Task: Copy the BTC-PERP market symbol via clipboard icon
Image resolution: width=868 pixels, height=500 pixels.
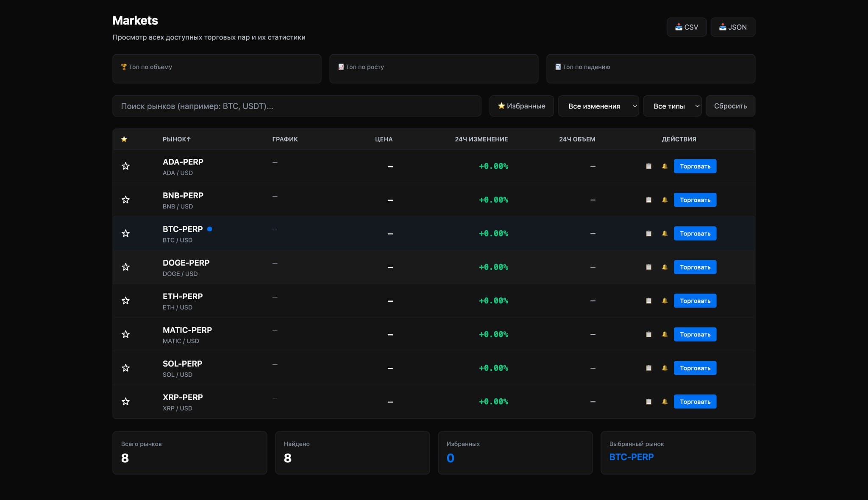Action: click(649, 233)
